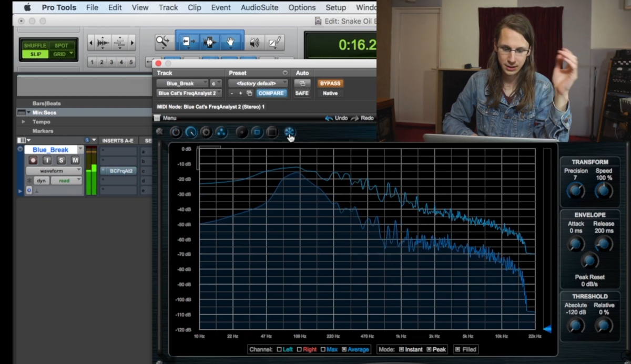Select the Scrubber speaker tool
631x364 pixels.
point(255,43)
